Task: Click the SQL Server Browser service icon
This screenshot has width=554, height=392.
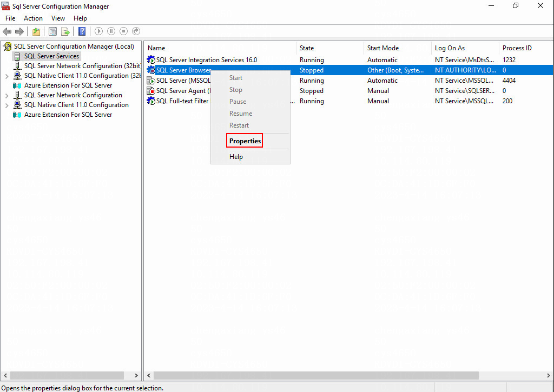Action: click(x=151, y=70)
